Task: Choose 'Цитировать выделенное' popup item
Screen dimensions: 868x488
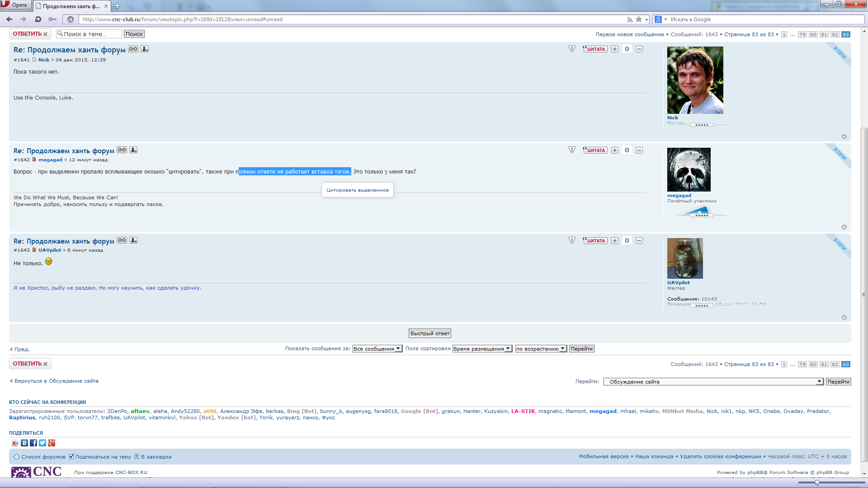Action: 357,190
